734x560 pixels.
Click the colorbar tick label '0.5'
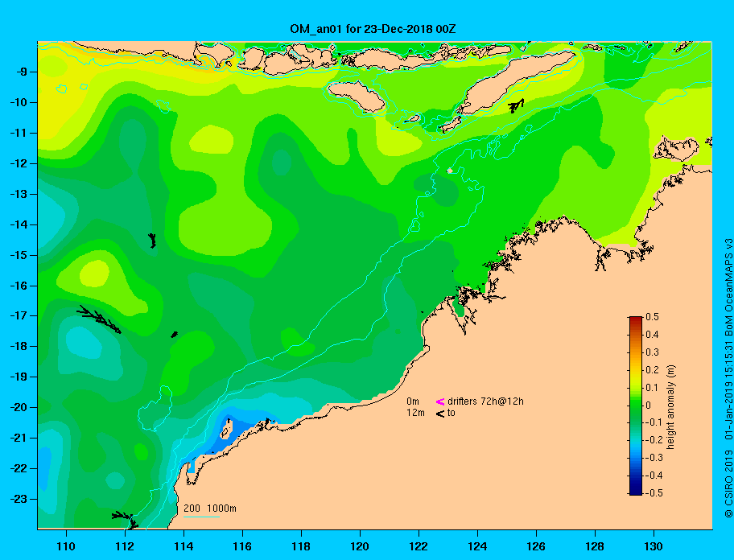(652, 317)
